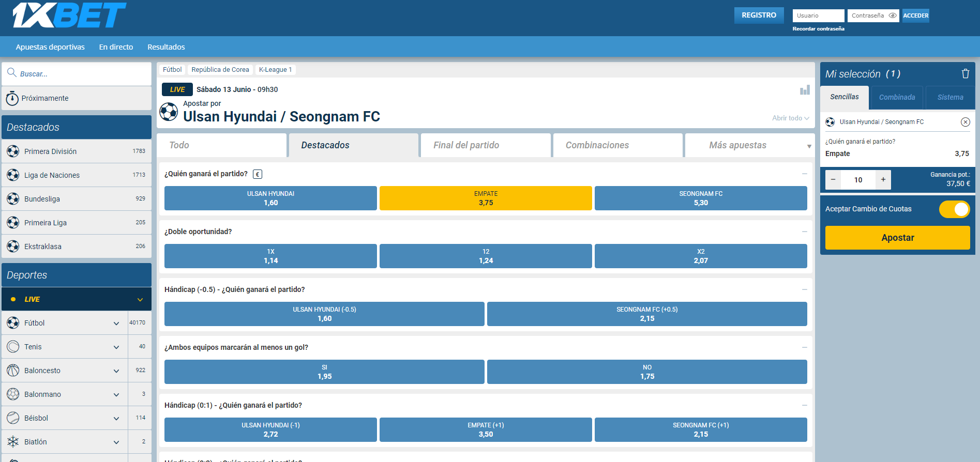The width and height of the screenshot is (980, 462).
Task: Click the Primeira Liga football icon
Action: click(x=13, y=223)
